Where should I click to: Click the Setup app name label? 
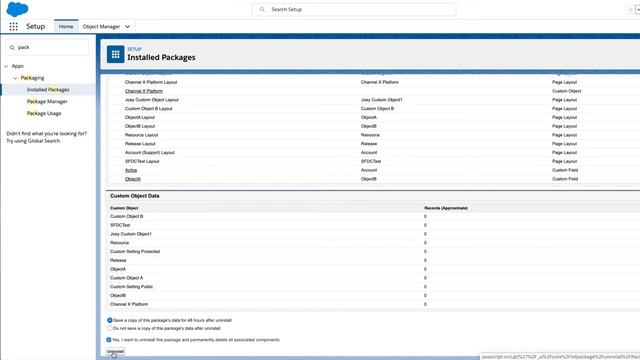click(36, 27)
